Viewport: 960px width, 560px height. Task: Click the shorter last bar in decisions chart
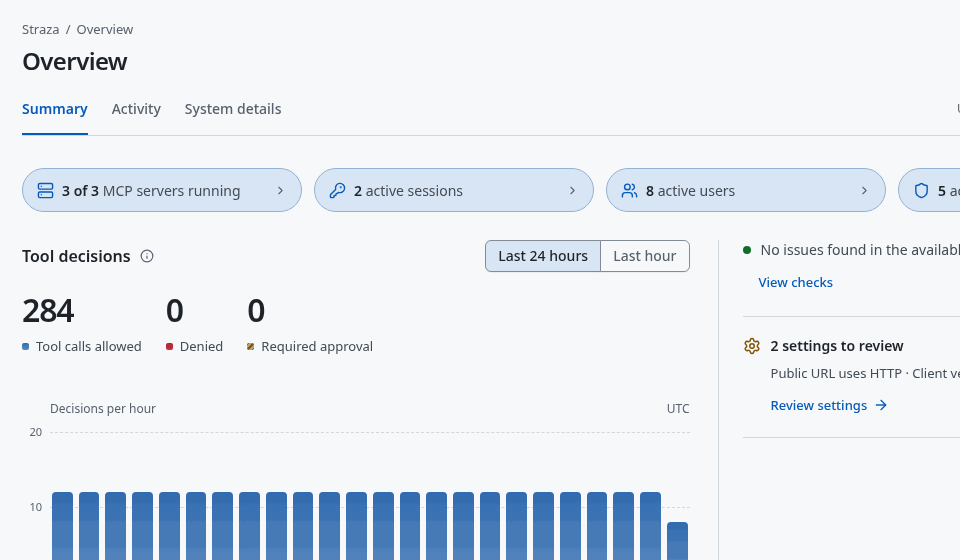[677, 541]
